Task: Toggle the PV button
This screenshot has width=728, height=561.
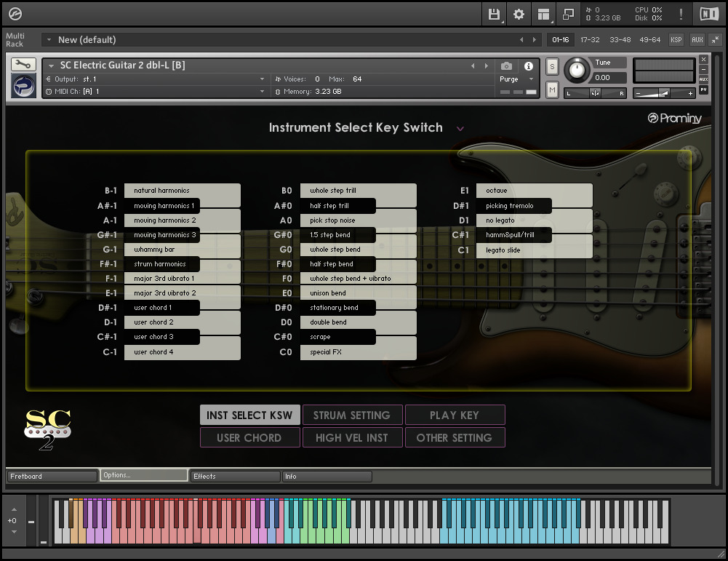Action: (704, 89)
